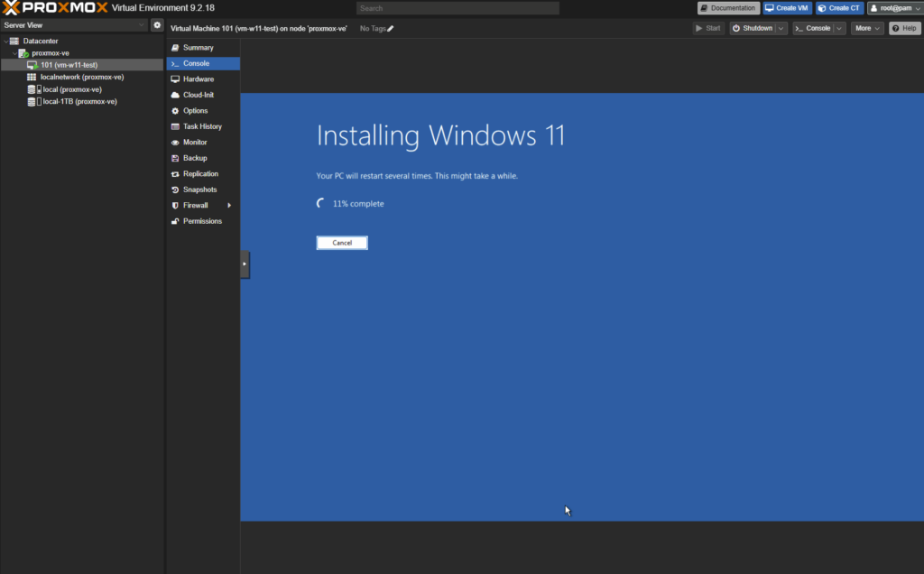The image size is (924, 574).
Task: Cancel the Windows 11 installation
Action: pos(342,243)
